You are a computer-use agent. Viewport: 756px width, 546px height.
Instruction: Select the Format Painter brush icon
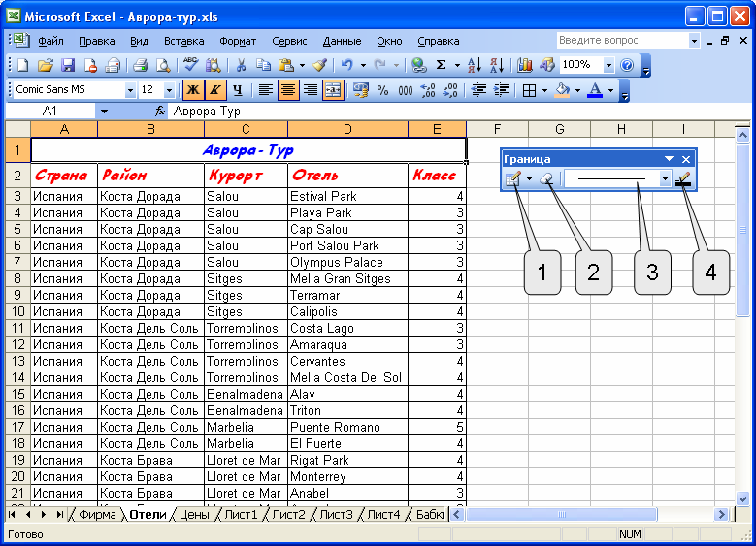319,65
